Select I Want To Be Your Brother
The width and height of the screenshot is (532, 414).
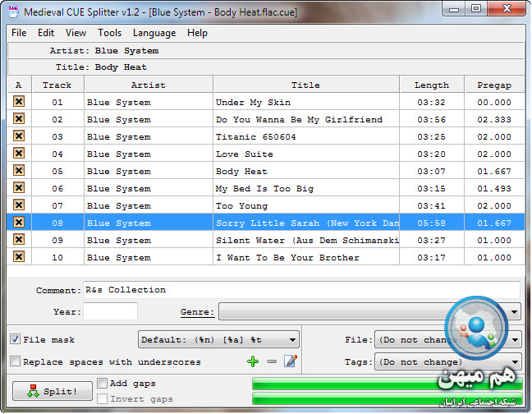(x=306, y=258)
